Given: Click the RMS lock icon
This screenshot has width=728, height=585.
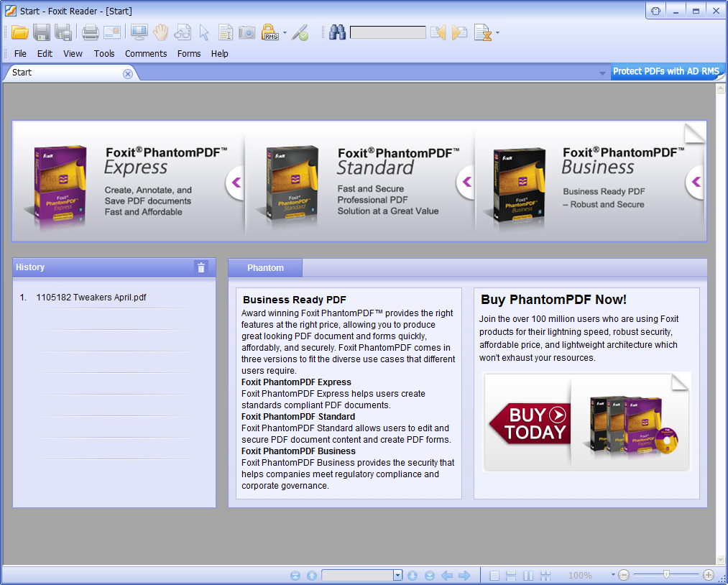Looking at the screenshot, I should [x=270, y=32].
